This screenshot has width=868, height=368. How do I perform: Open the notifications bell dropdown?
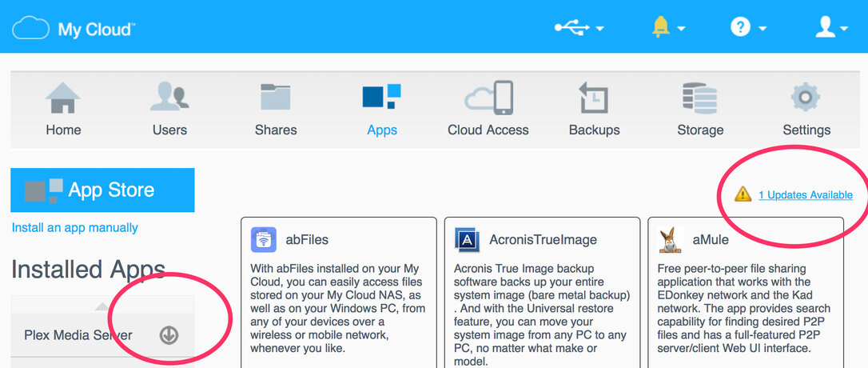[x=669, y=26]
